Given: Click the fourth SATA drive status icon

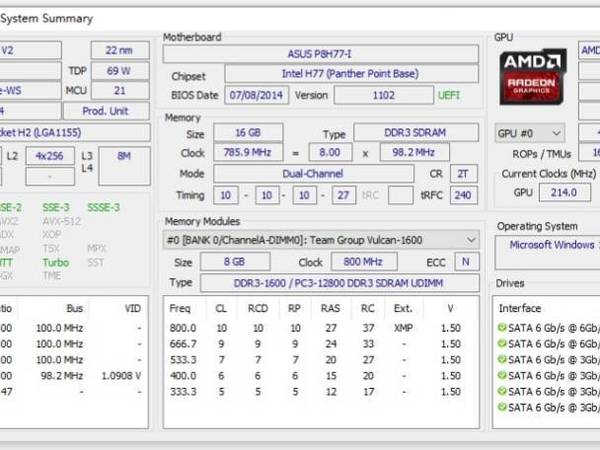Looking at the screenshot, I should (x=501, y=375).
